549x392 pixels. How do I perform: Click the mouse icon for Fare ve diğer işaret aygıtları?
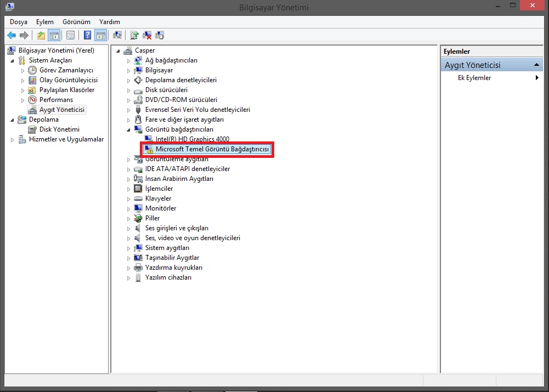[x=138, y=120]
